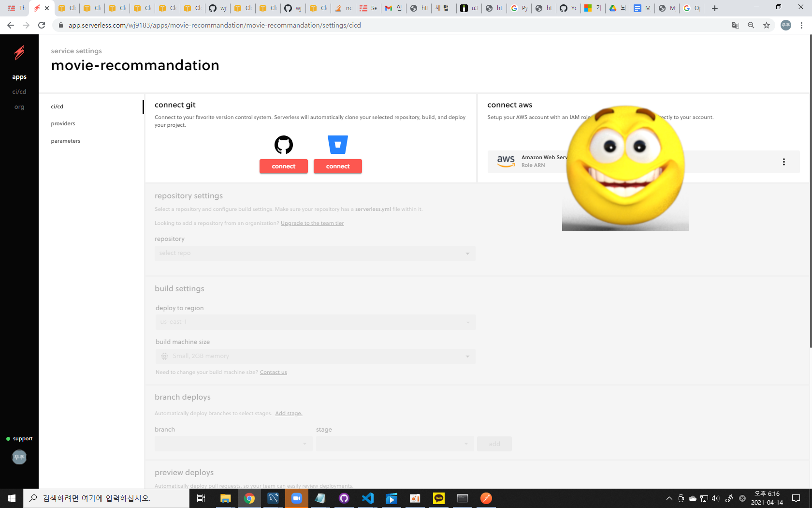Viewport: 812px width, 508px height.
Task: Open a new browser tab
Action: coord(715,8)
